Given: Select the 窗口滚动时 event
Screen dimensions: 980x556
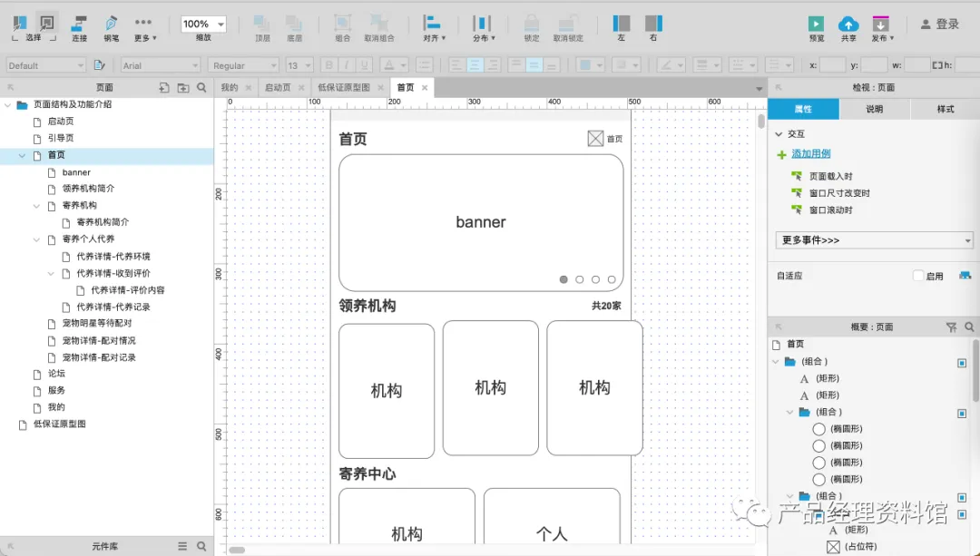Looking at the screenshot, I should (830, 210).
